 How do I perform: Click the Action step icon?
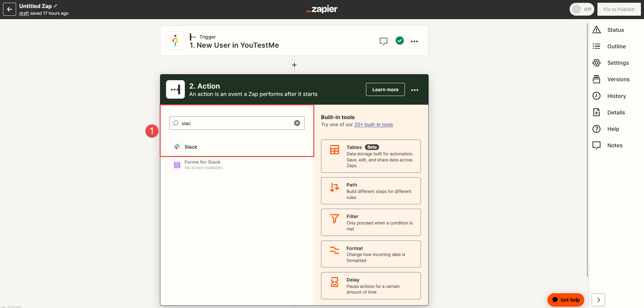(175, 89)
